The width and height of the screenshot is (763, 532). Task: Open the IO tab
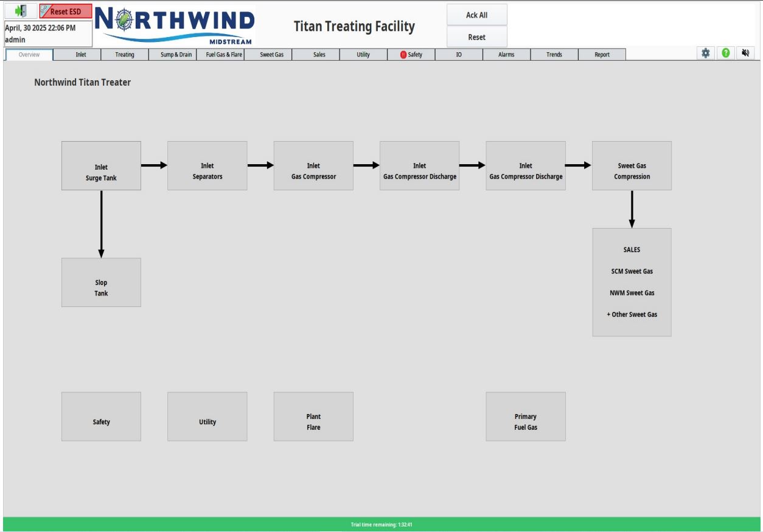[459, 55]
